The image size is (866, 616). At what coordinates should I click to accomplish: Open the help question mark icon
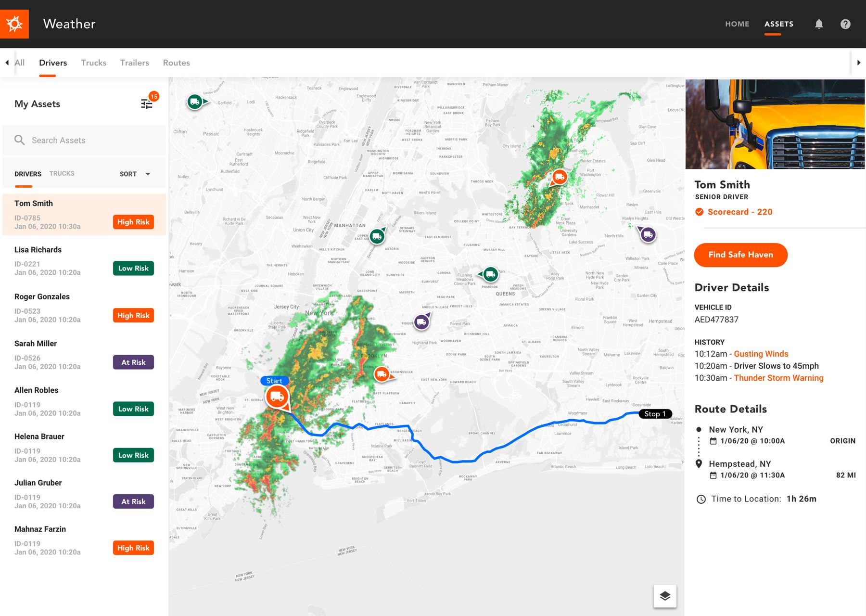845,24
